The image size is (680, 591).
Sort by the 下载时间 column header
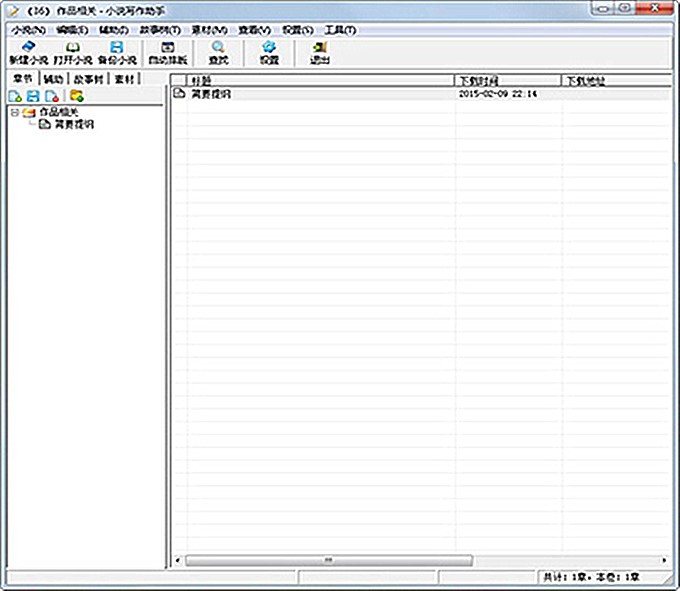point(507,80)
